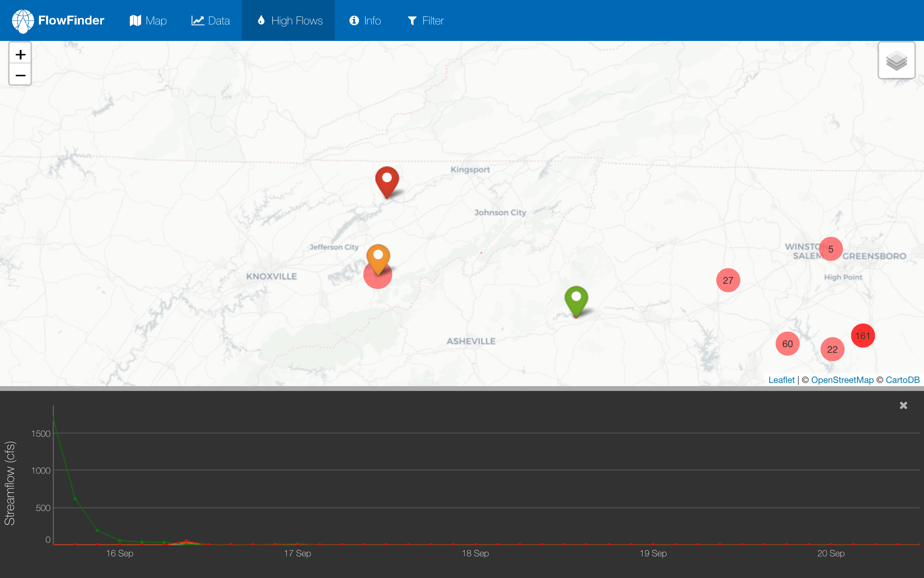This screenshot has height=578, width=924.
Task: Click the High Point map label
Action: pyautogui.click(x=843, y=277)
